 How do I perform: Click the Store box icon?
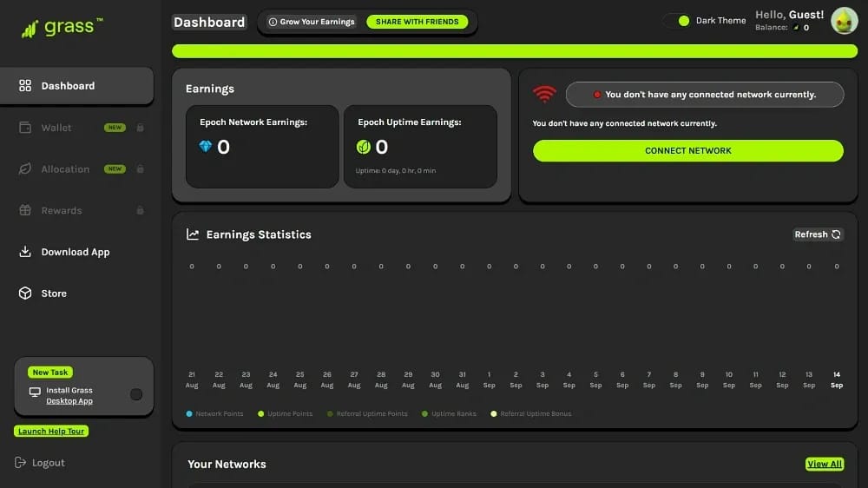25,293
